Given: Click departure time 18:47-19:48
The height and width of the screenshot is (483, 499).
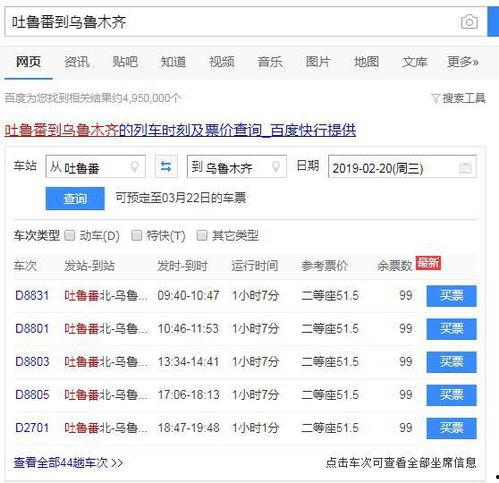Looking at the screenshot, I should (x=188, y=428).
